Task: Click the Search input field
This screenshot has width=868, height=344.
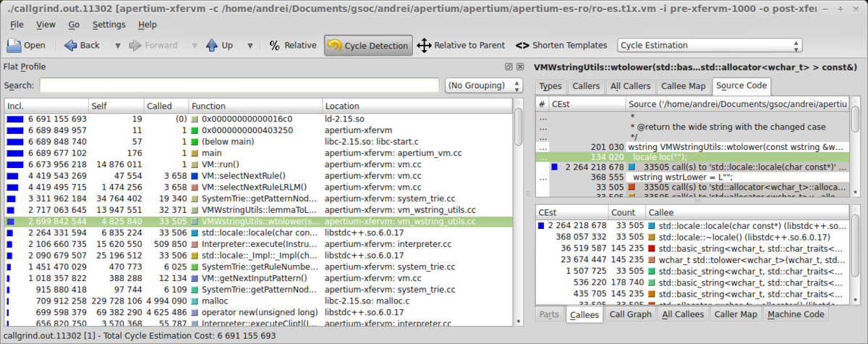Action: [x=239, y=85]
